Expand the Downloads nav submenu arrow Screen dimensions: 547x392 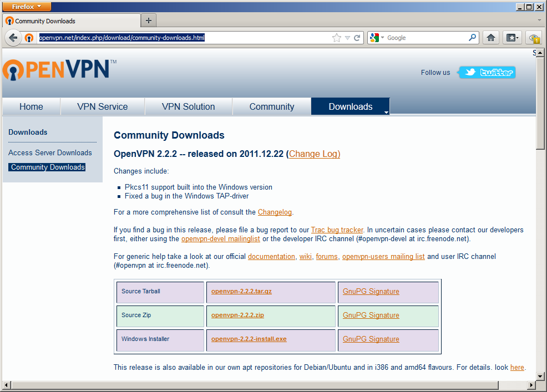pos(386,113)
